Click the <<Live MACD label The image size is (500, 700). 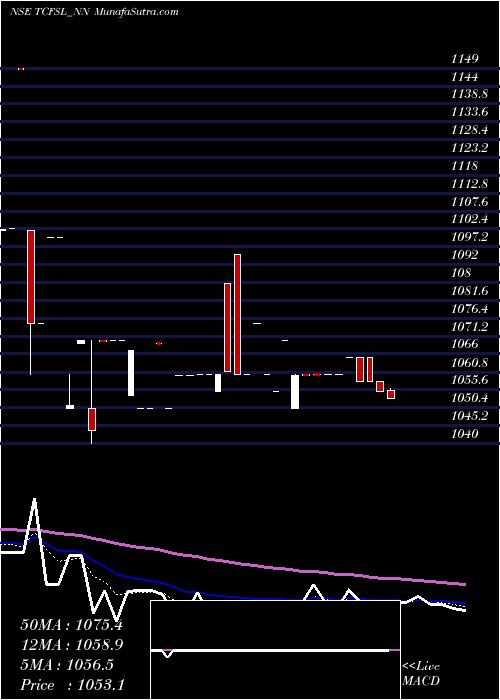(x=421, y=673)
